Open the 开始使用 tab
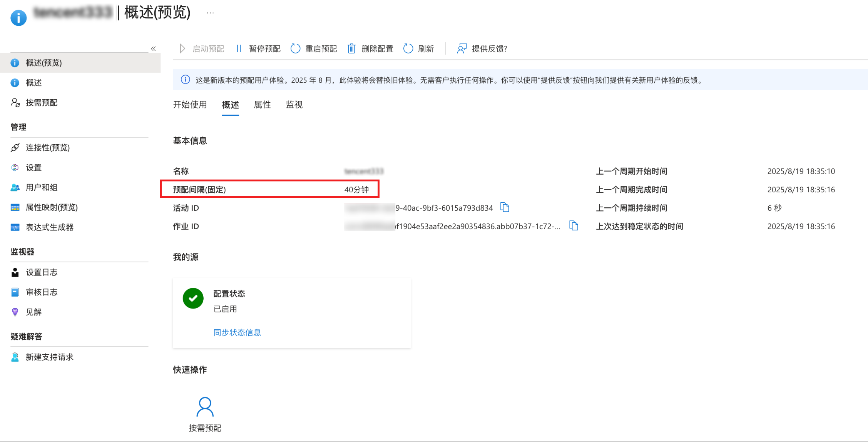Viewport: 868px width, 442px height. tap(190, 105)
